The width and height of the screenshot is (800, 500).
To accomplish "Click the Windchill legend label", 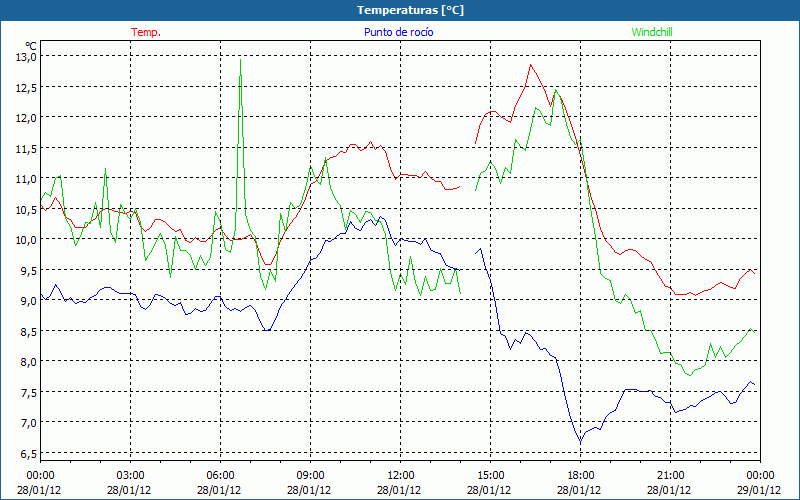I will (x=652, y=32).
